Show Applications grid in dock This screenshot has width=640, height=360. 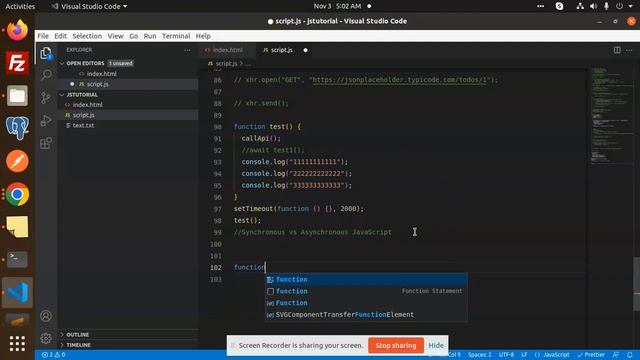click(x=17, y=344)
